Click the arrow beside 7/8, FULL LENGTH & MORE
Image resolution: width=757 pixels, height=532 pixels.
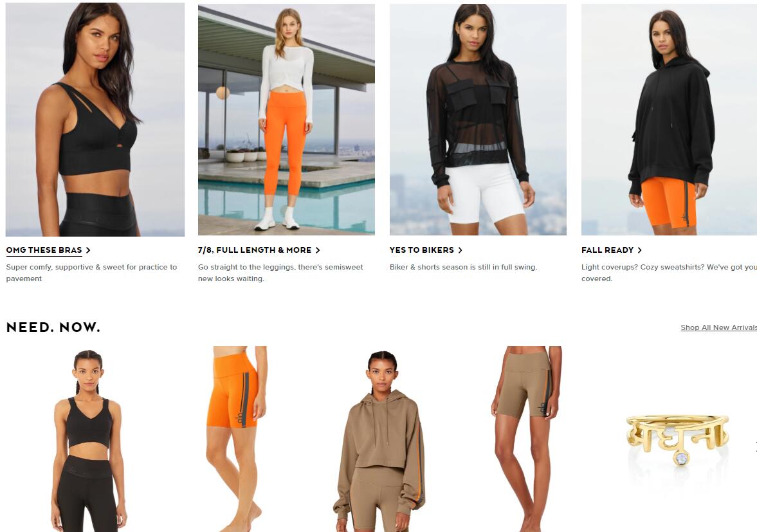point(318,250)
